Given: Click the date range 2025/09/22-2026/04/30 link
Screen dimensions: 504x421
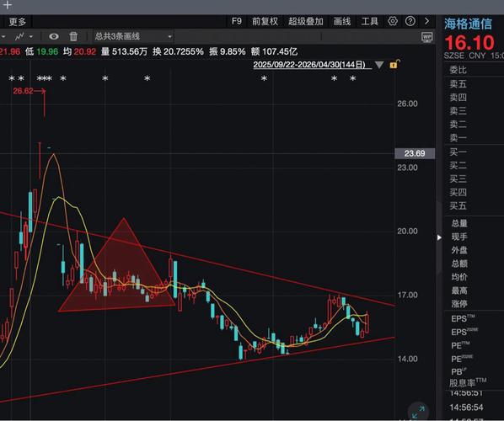Looking at the screenshot, I should pos(309,65).
